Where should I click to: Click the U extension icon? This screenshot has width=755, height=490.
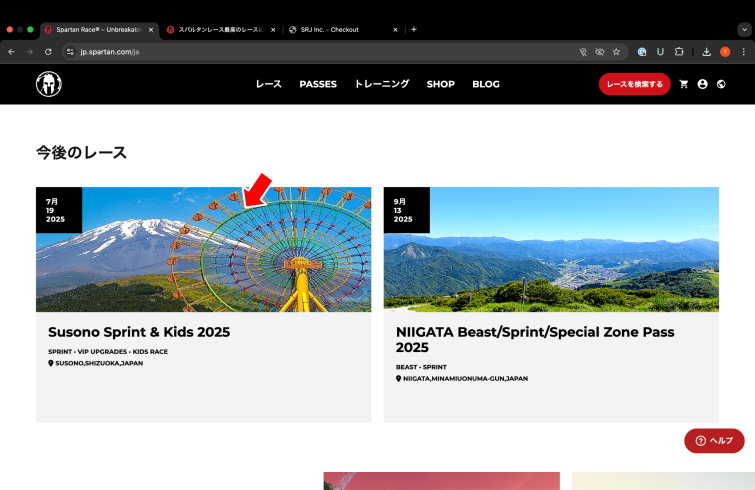coord(661,52)
